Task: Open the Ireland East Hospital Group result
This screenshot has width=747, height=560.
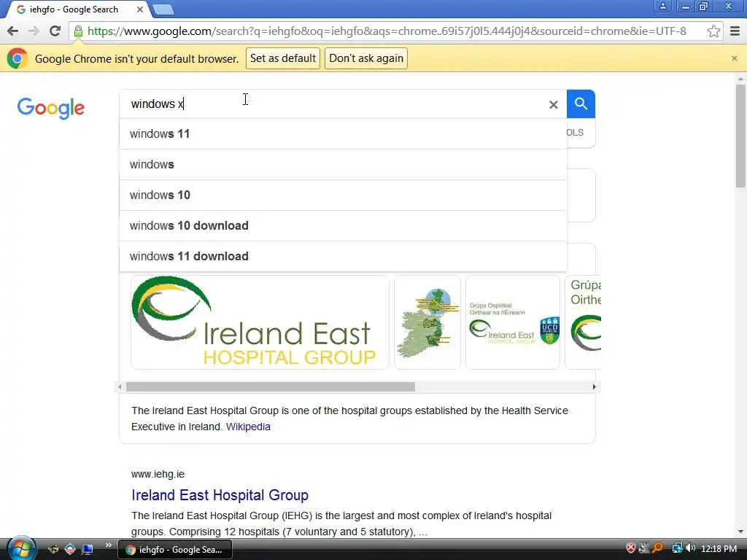Action: [220, 495]
